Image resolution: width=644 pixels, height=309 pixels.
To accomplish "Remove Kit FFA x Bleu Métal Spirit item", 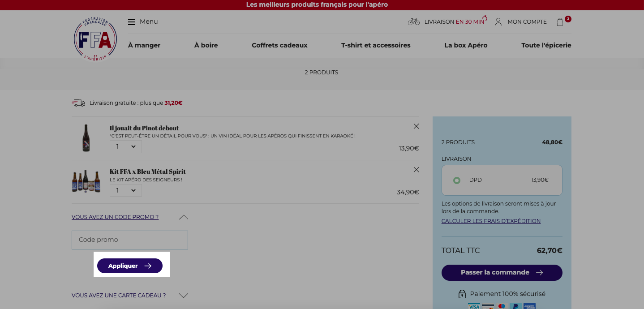I will [x=416, y=170].
